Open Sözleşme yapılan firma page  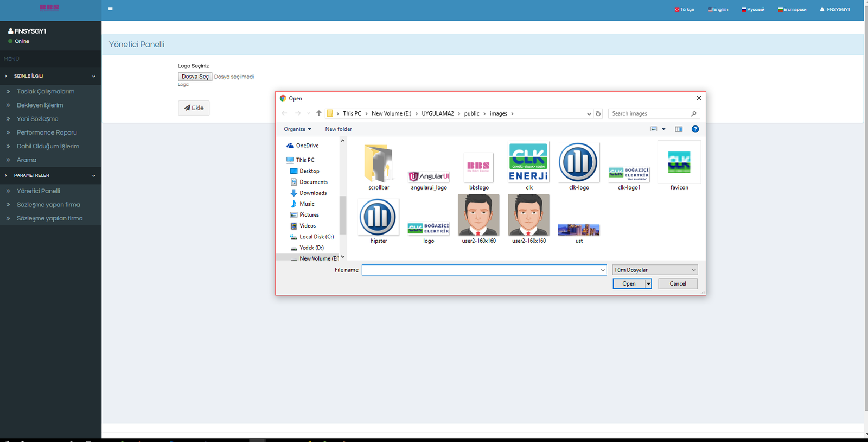click(50, 218)
